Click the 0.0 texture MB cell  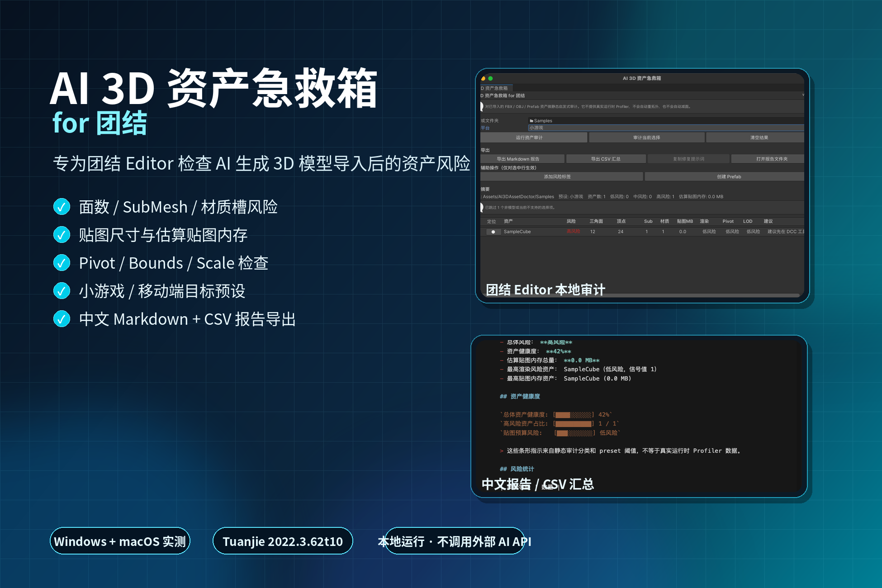tap(683, 232)
